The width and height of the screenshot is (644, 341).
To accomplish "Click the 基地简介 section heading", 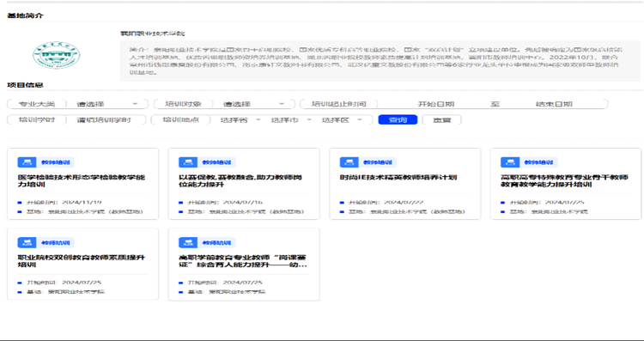I will 25,15.
